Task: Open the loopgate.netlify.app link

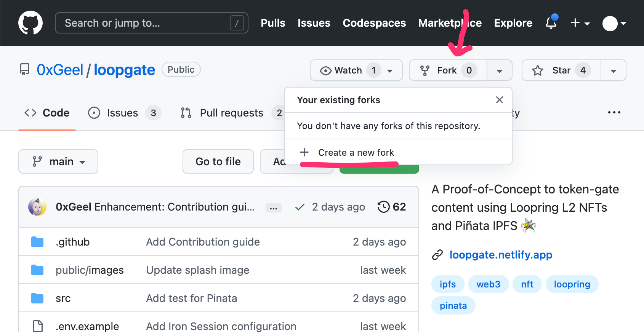Action: click(x=501, y=255)
